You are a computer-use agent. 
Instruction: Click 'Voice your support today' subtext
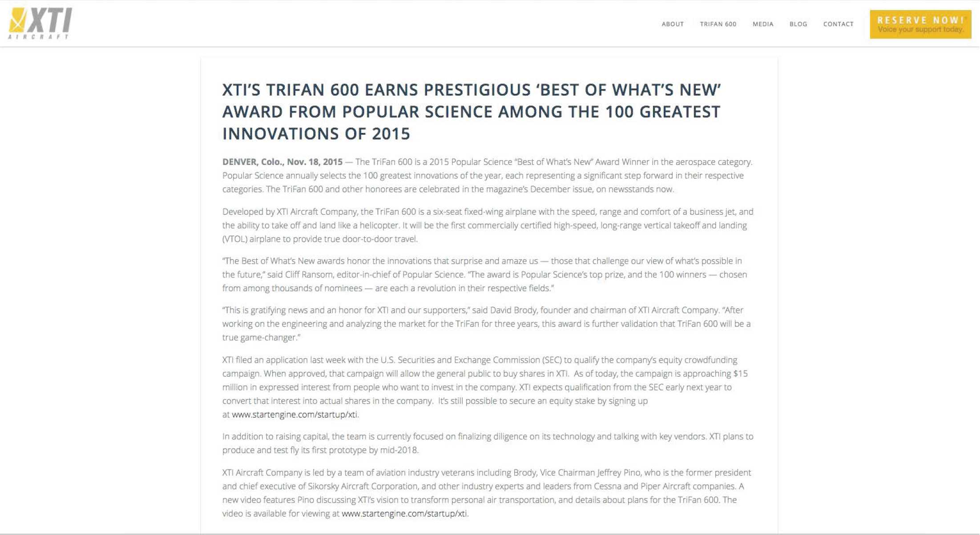[x=920, y=30]
